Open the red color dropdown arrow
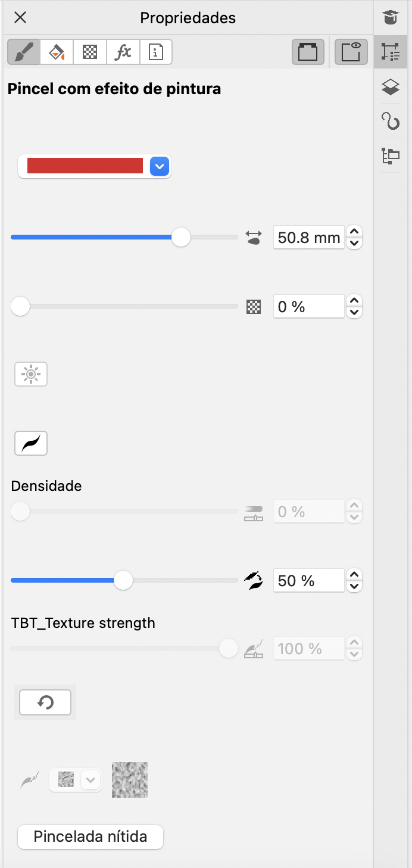This screenshot has height=868, width=412. (160, 166)
